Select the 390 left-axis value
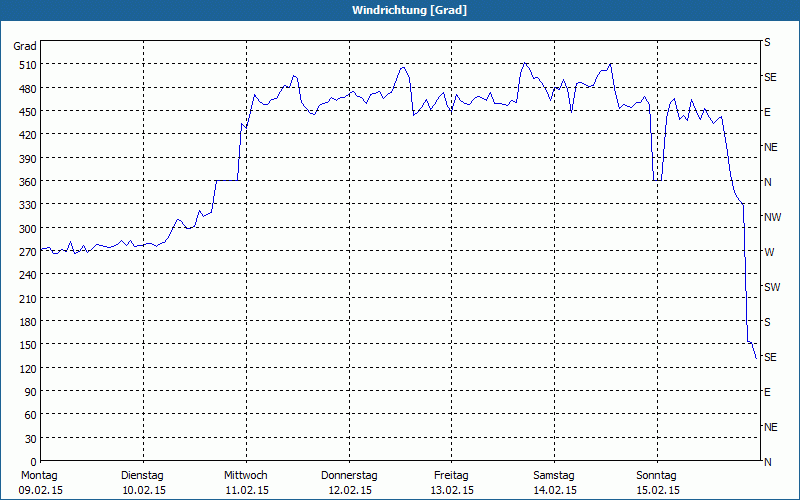This screenshot has width=800, height=500. point(28,159)
